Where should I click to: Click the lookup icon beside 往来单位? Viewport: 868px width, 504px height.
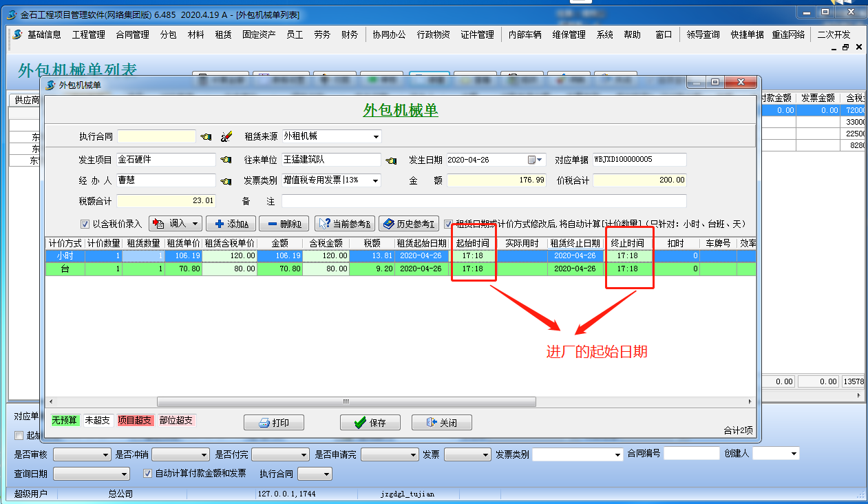[x=391, y=160]
